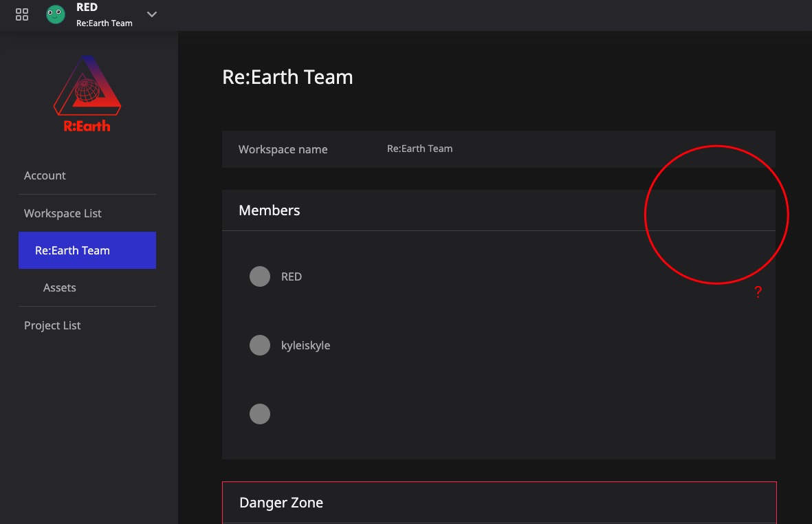Click the Members section header
The image size is (812, 524).
coord(269,210)
